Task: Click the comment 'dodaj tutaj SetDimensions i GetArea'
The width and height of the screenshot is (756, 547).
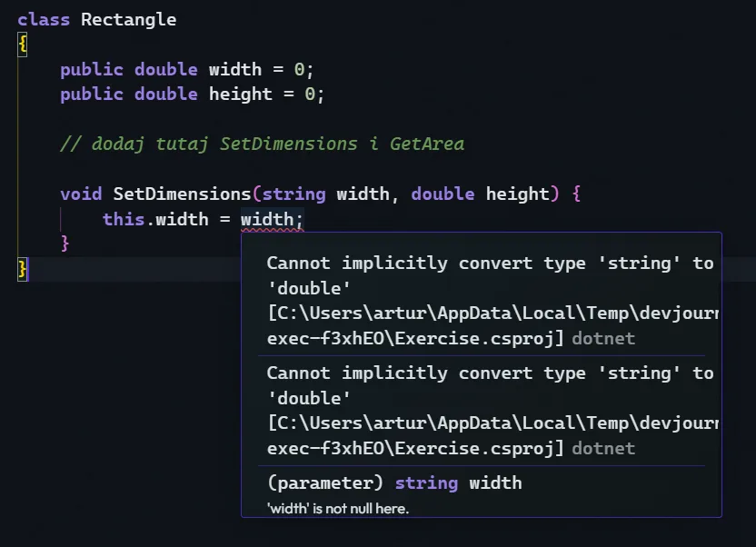Action: pyautogui.click(x=263, y=144)
